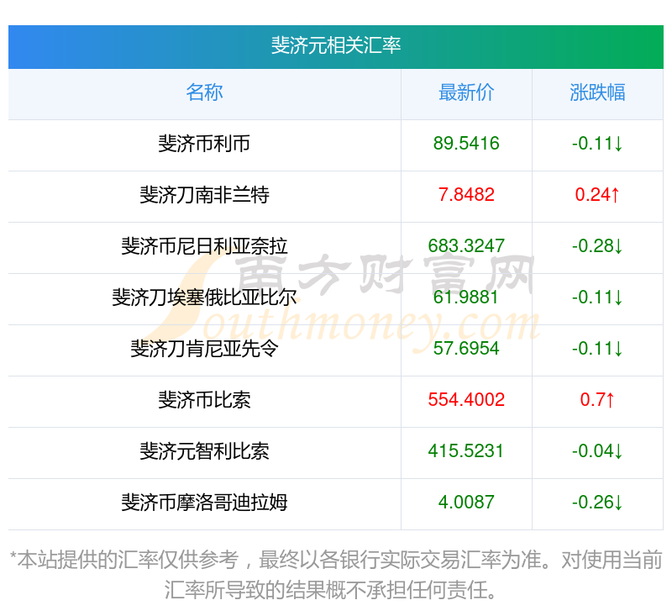Click the -0.11↓ change in the 斐济币利币 row

tap(597, 144)
